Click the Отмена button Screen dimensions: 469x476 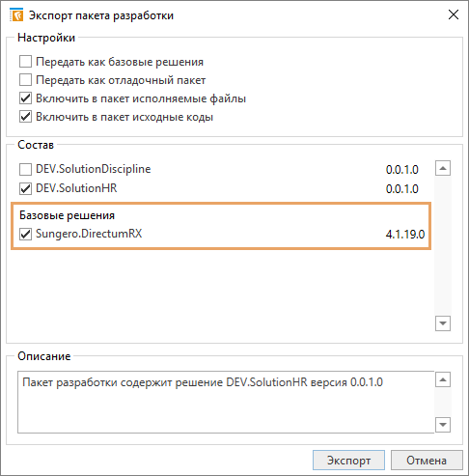(x=427, y=461)
